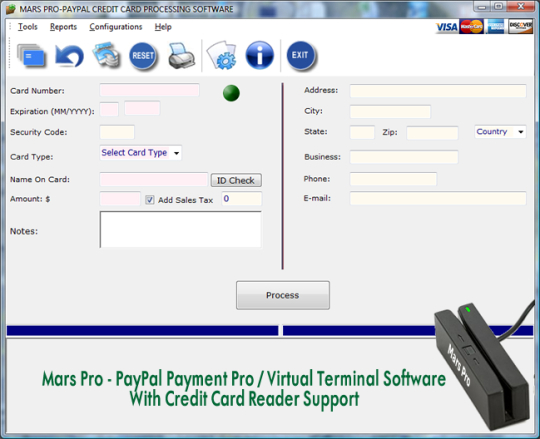Open the Select Card Type dropdown
The image size is (540, 439).
(141, 153)
